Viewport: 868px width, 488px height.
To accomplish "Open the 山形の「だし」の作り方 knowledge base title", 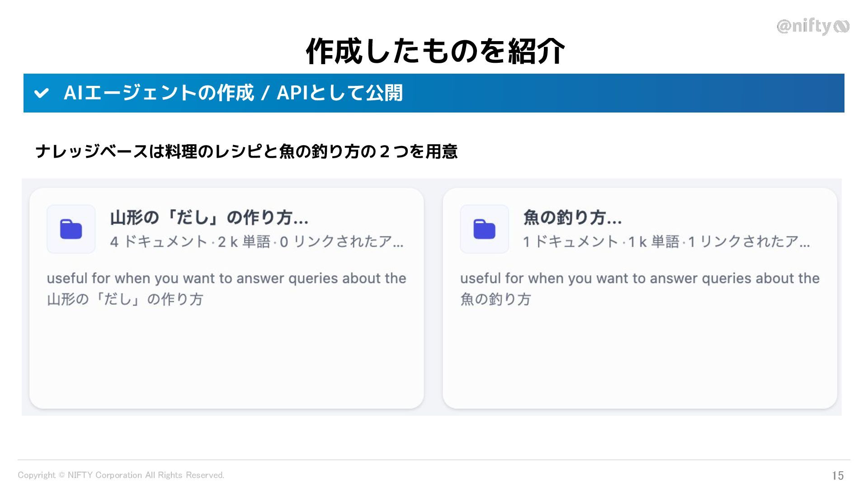I will (209, 218).
